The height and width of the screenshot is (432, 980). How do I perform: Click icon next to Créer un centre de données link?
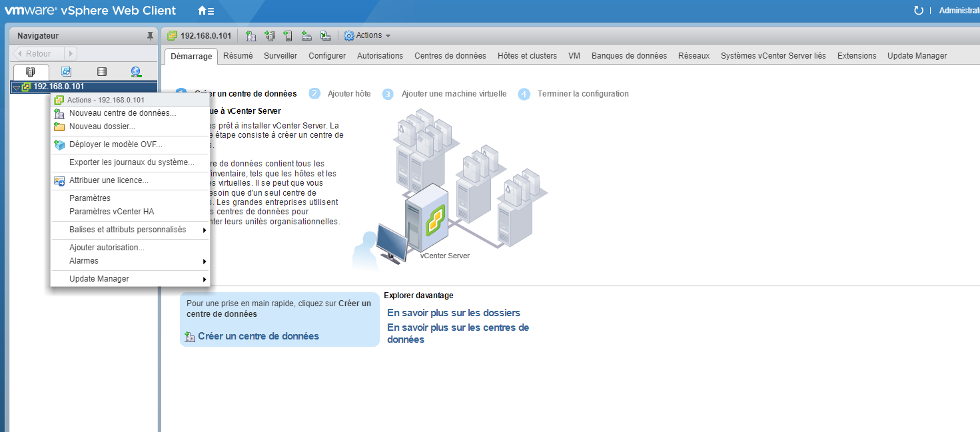[x=190, y=337]
